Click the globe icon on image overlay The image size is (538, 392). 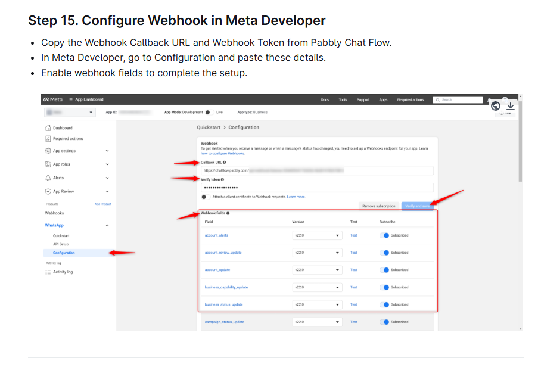click(x=496, y=107)
